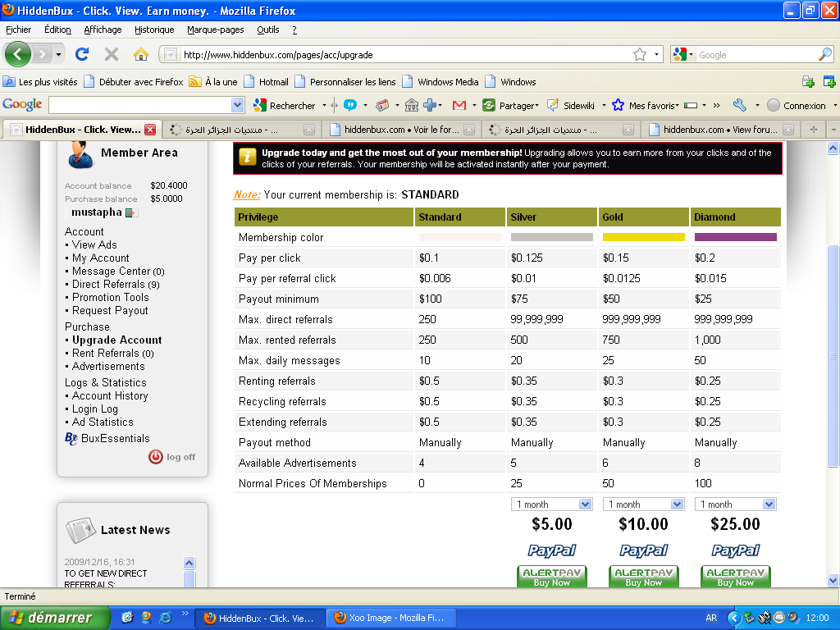The height and width of the screenshot is (630, 840).
Task: Click Silver AlertPay Buy Now button
Action: click(x=551, y=577)
